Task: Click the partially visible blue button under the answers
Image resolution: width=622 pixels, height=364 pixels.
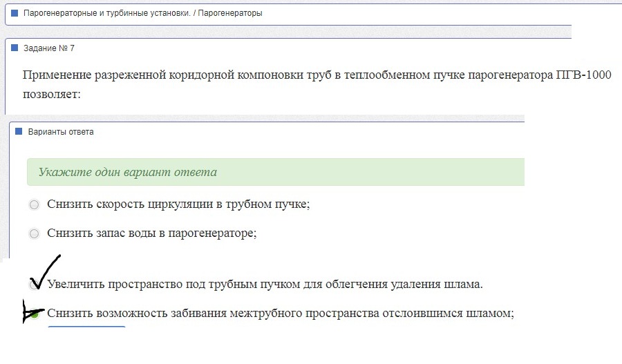Action: coord(86,327)
